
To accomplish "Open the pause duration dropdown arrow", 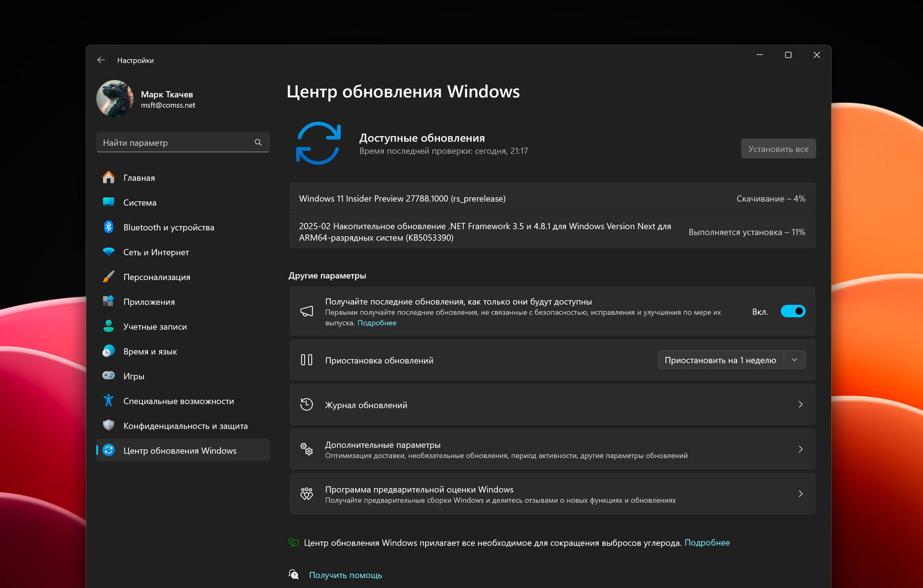I will pos(794,360).
